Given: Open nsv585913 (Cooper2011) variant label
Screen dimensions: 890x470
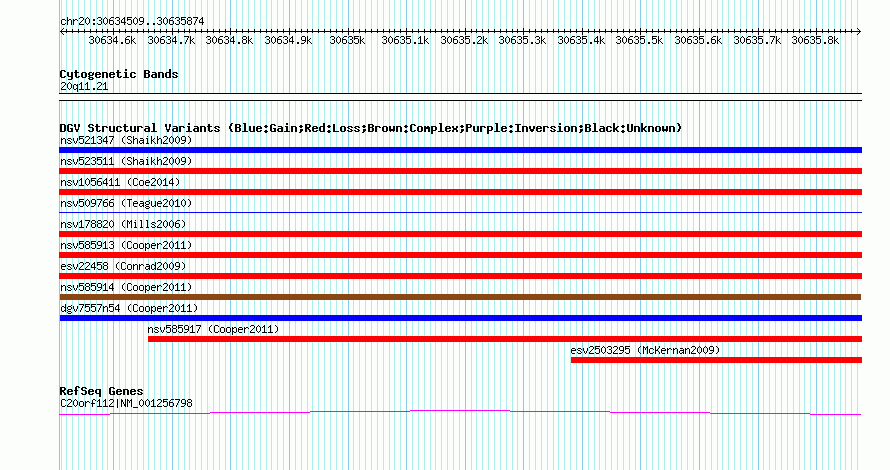Looking at the screenshot, I should pyautogui.click(x=126, y=245).
